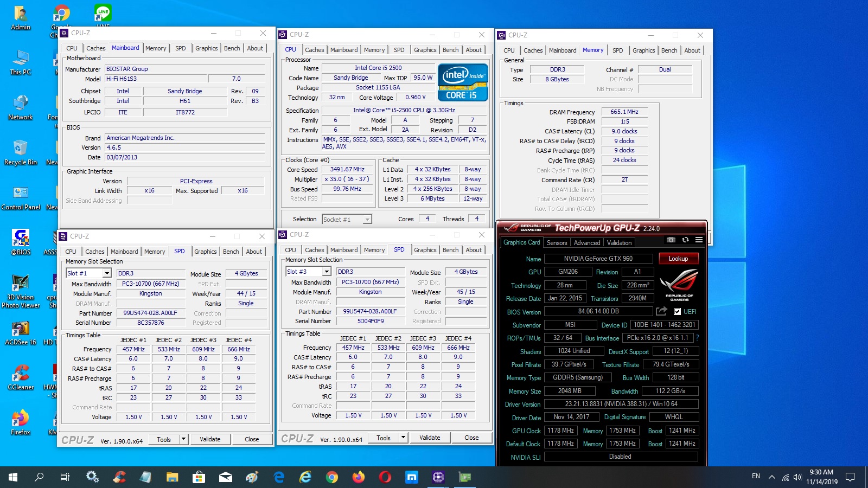Toggle the UEFI checkbox in GPU-Z
868x488 pixels.
[x=677, y=312]
